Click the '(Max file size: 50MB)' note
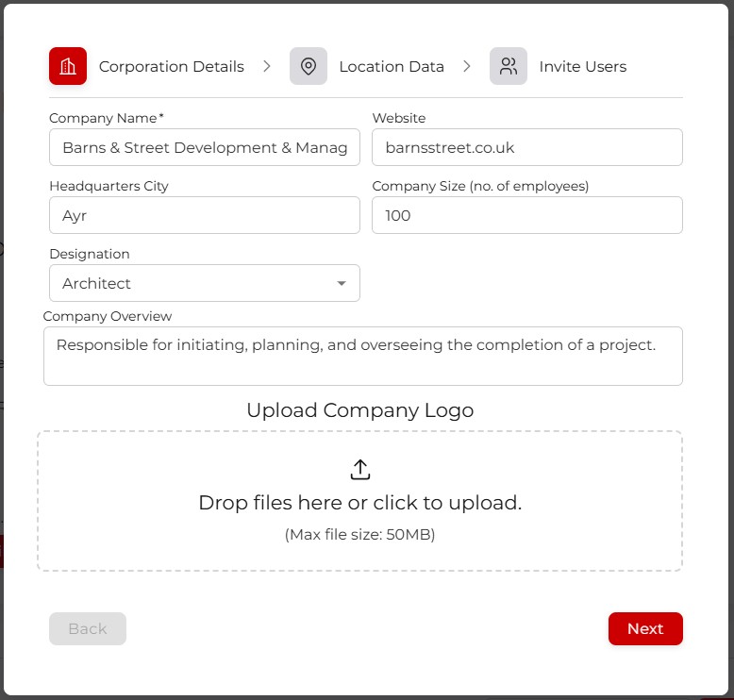Screen dimensions: 734x700 pos(360,534)
